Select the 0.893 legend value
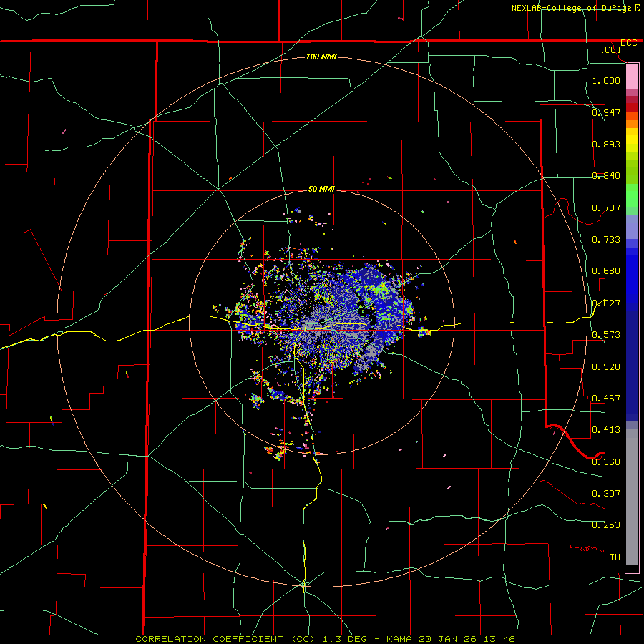Viewport: 644px width, 644px height. 606,144
